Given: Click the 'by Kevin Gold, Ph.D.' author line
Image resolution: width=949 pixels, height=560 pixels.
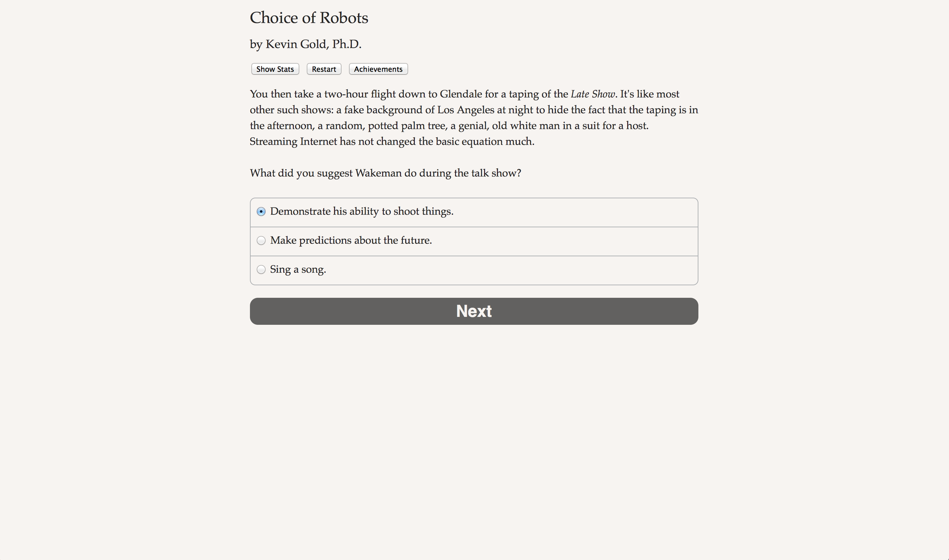Looking at the screenshot, I should 306,44.
